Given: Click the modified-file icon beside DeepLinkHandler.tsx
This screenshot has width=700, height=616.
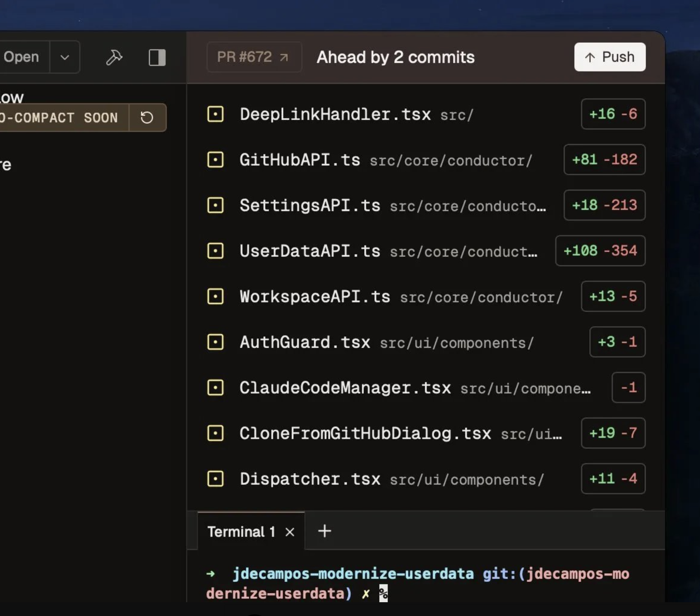Looking at the screenshot, I should (216, 114).
